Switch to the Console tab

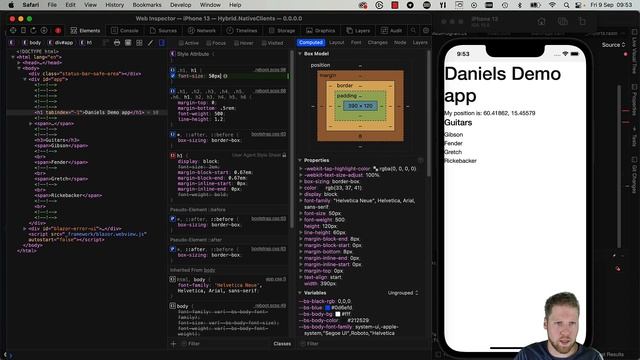(125, 31)
